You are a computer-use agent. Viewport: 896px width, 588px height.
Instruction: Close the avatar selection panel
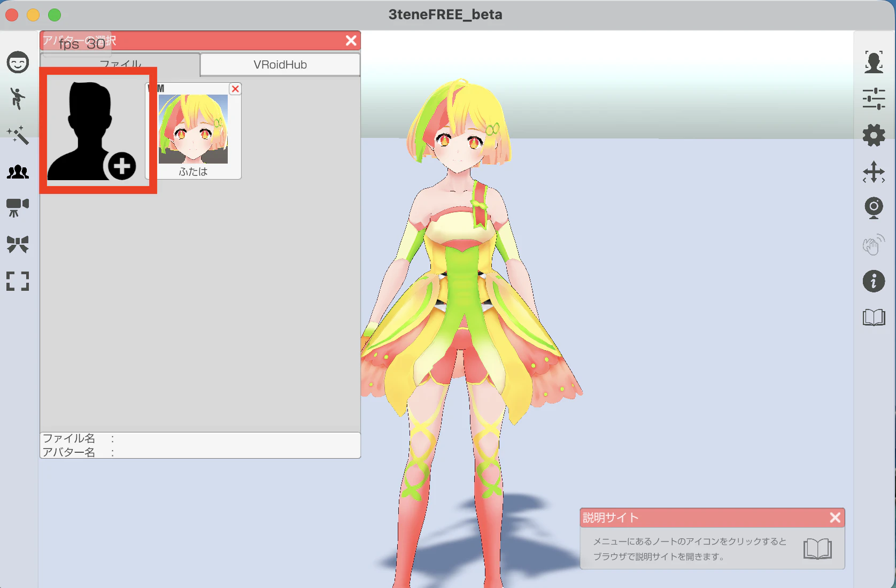pos(351,41)
